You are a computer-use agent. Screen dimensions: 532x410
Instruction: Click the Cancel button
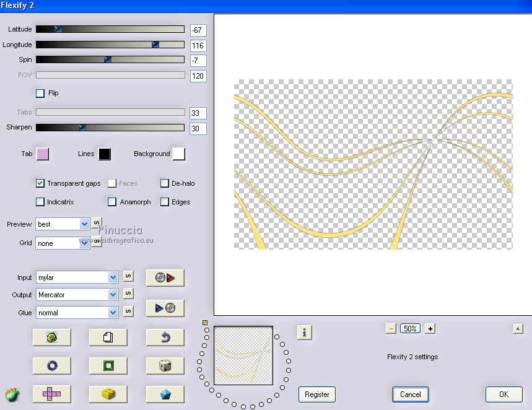click(411, 395)
